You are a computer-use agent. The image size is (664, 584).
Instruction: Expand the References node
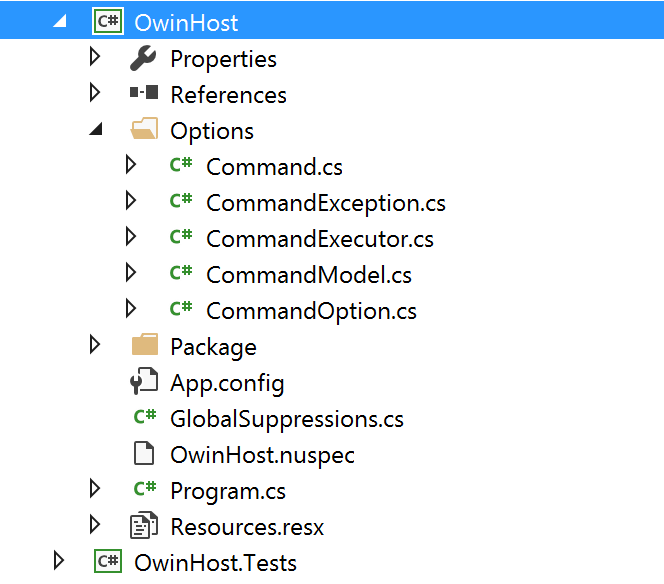pyautogui.click(x=95, y=93)
